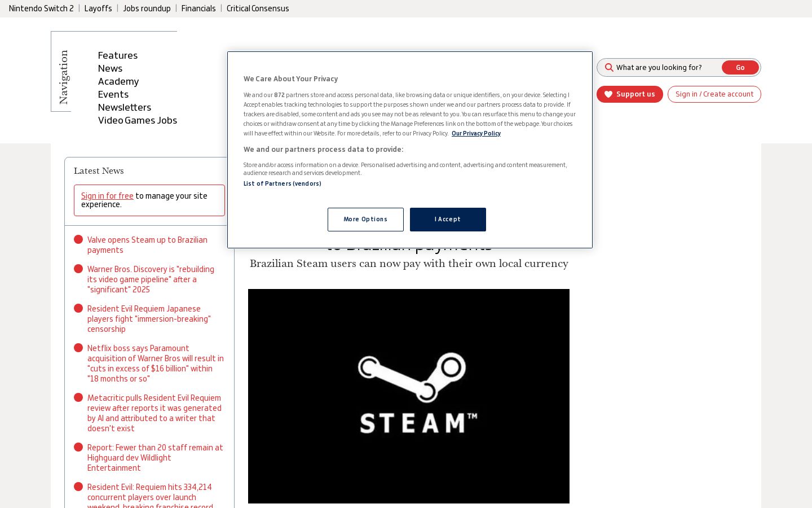Click the red Go search button

pyautogui.click(x=740, y=68)
